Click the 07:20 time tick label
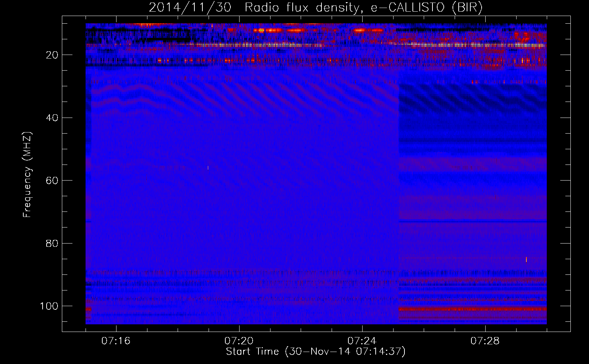589x364 pixels. click(239, 341)
